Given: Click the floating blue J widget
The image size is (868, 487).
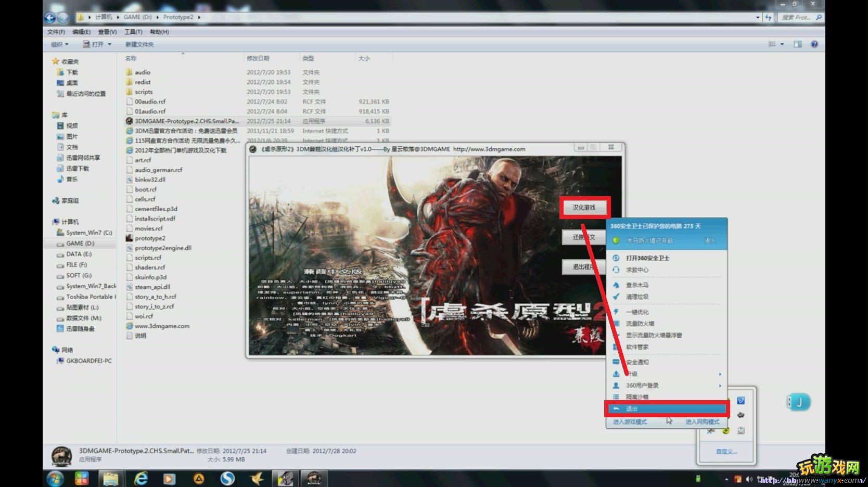Looking at the screenshot, I should (x=799, y=402).
